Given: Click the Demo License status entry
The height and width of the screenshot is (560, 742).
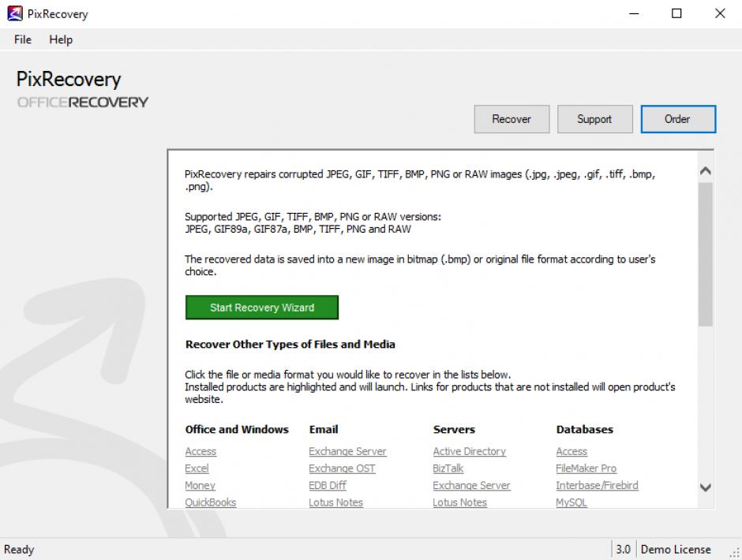Looking at the screenshot, I should (676, 550).
